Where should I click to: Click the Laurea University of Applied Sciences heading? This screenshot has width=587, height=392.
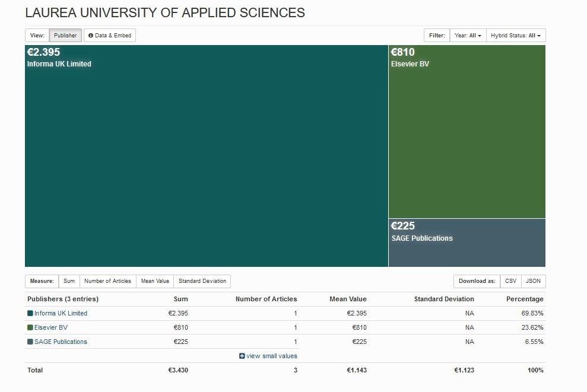(x=165, y=12)
